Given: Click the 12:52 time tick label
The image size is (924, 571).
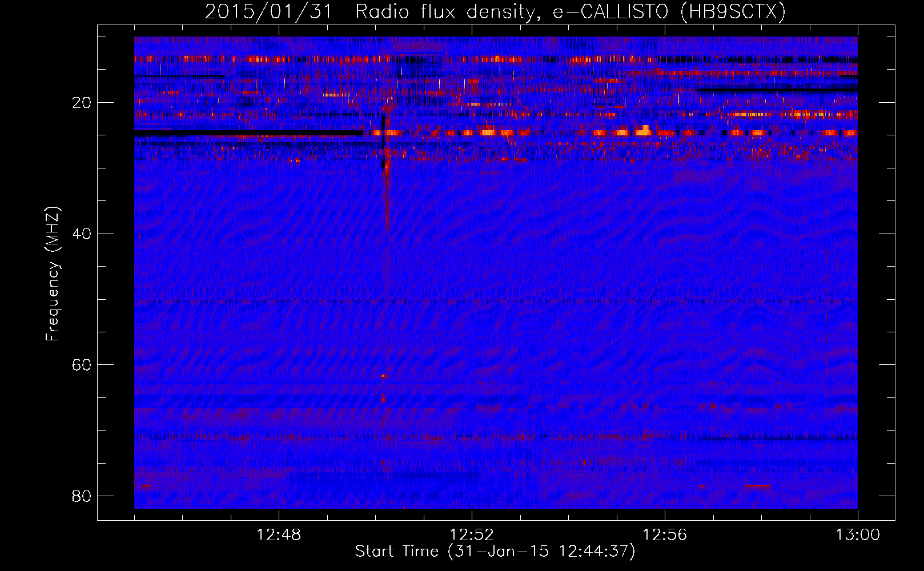Looking at the screenshot, I should click(472, 535).
